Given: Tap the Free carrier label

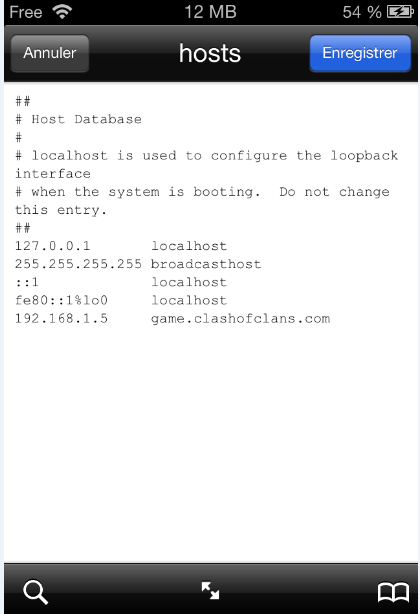Looking at the screenshot, I should 26,12.
